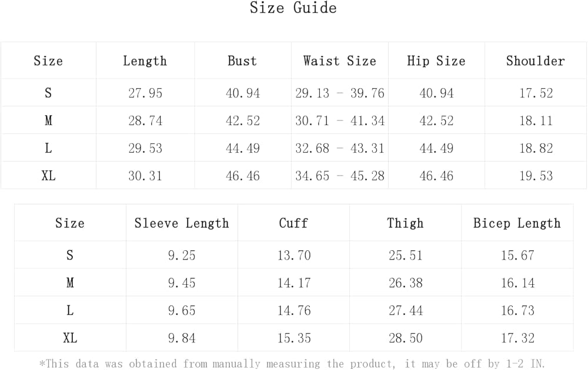The width and height of the screenshot is (588, 370).
Task: Click the 19.53 shoulder value
Action: (x=536, y=176)
